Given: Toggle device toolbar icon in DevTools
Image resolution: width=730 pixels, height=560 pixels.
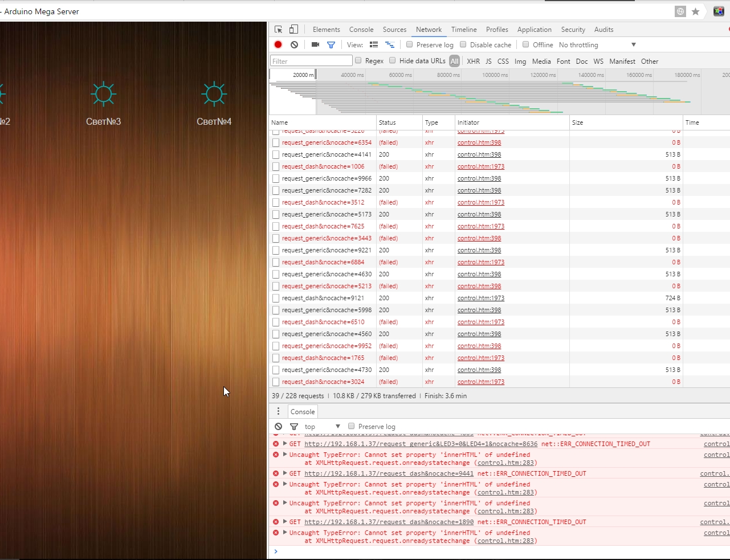Looking at the screenshot, I should click(293, 30).
